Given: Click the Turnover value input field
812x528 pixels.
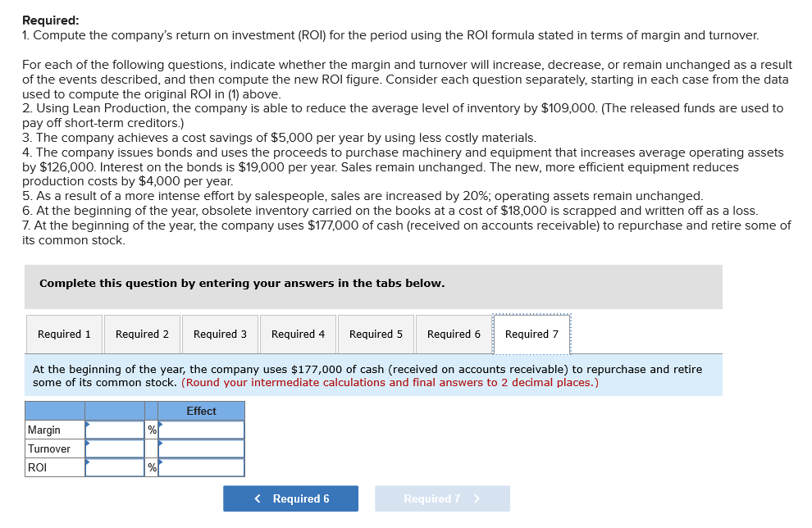Looking at the screenshot, I should [115, 448].
